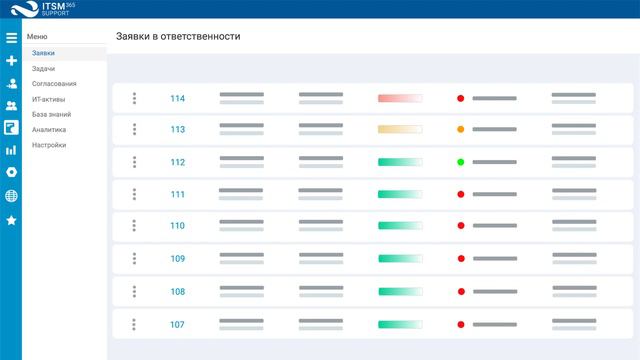Click the plus add-new icon in sidebar
The width and height of the screenshot is (640, 360).
tap(11, 61)
